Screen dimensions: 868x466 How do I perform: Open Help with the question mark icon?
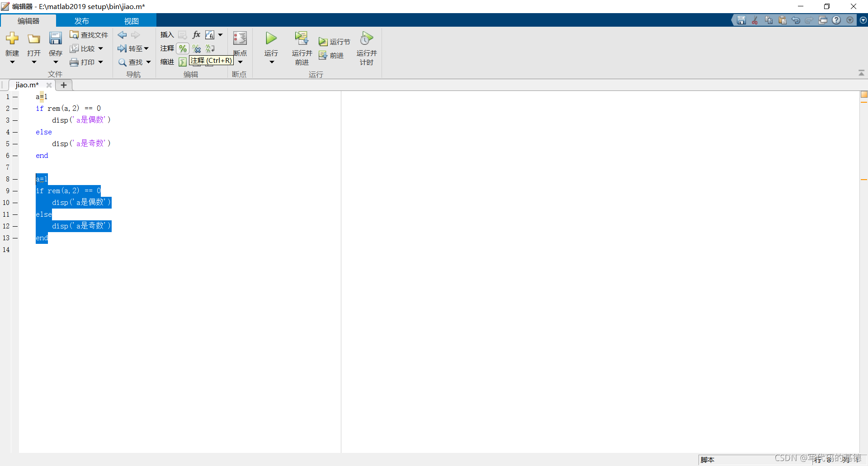pos(836,20)
